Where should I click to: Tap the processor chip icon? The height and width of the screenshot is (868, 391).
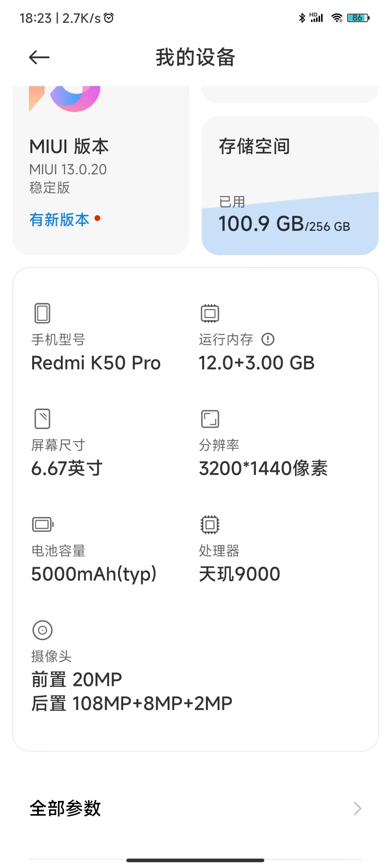click(210, 524)
